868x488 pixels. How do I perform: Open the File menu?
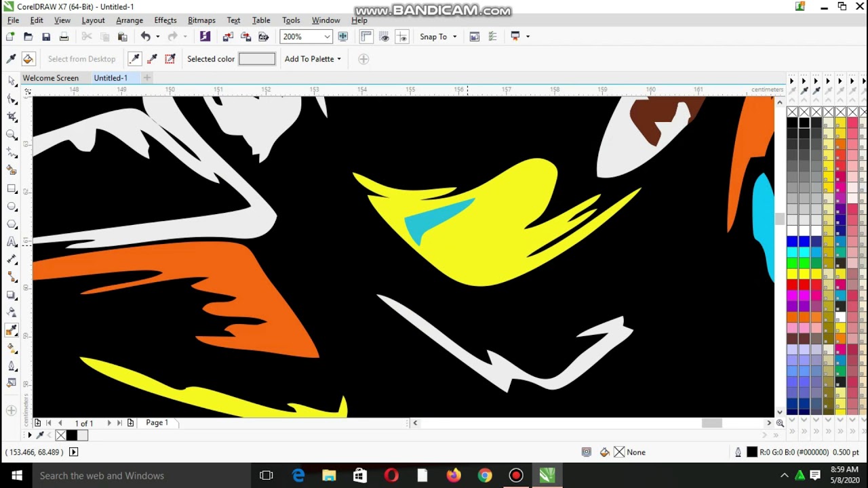[13, 20]
